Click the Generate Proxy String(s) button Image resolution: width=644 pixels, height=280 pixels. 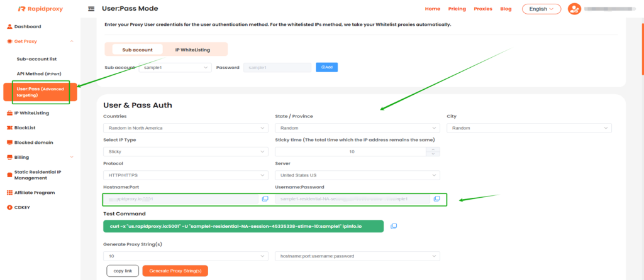click(x=175, y=271)
